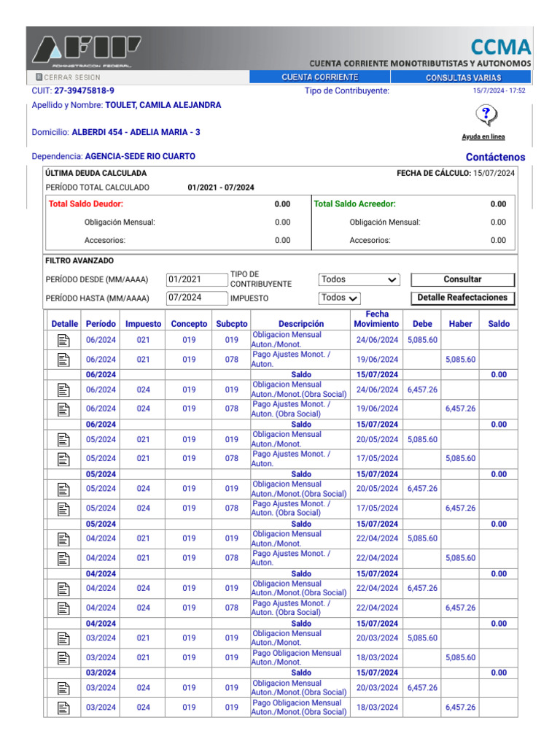Open detail icon for 03/2024 impuesto 021 payment dated 18/03/2024
Viewport: 560px width, 747px height.
pos(63,658)
